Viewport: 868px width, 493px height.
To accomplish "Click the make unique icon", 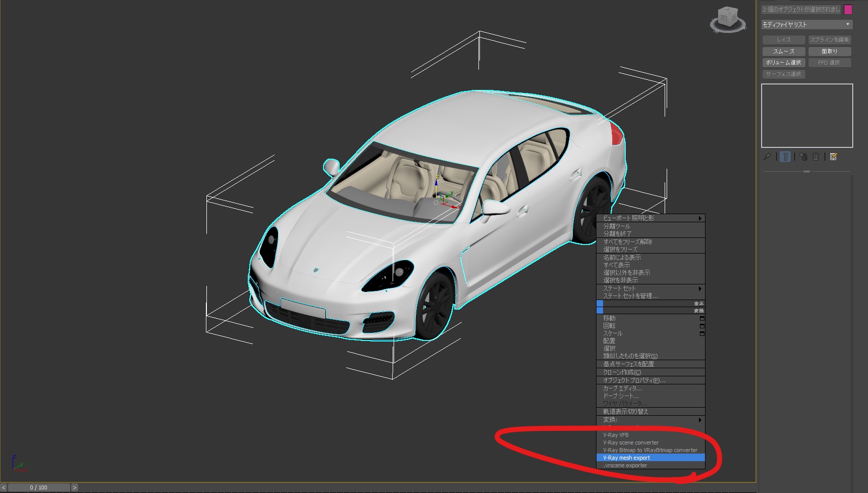I will point(803,157).
